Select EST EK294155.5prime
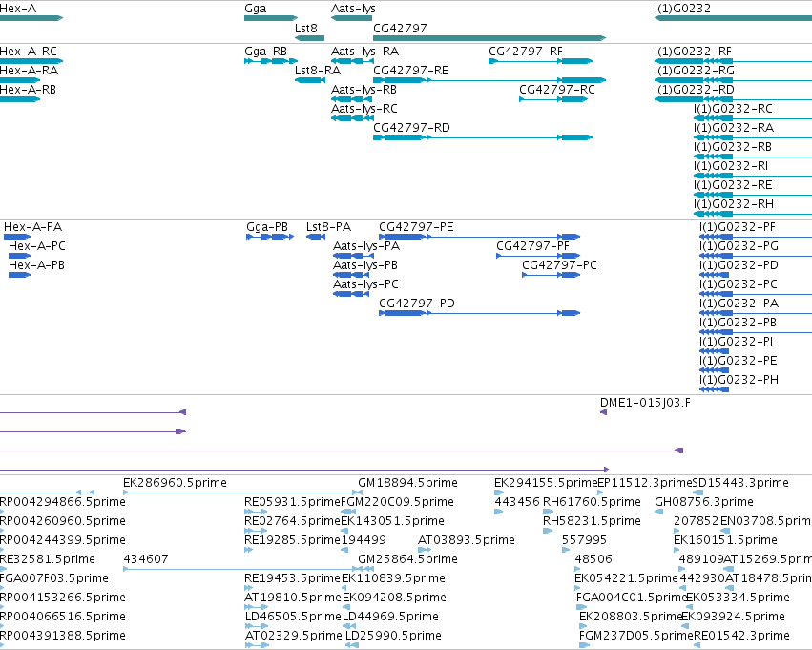The height and width of the screenshot is (650, 812). click(x=499, y=493)
